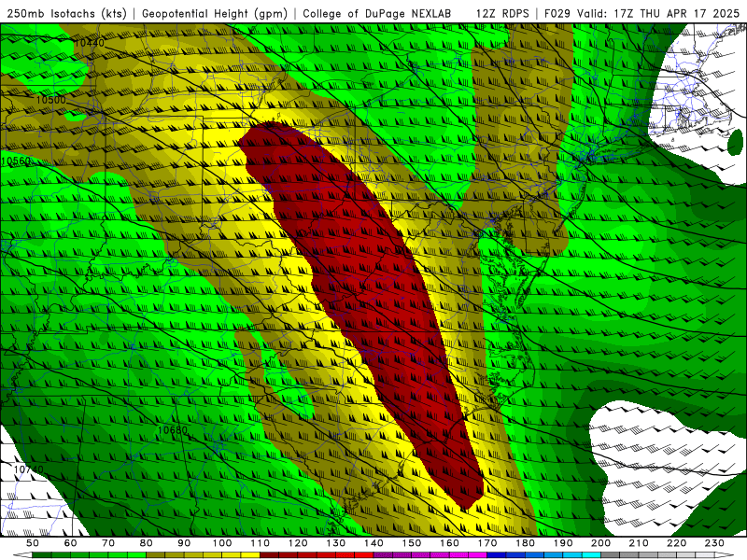The width and height of the screenshot is (747, 560).
Task: Click the 100 value on the color scale
Action: tap(222, 543)
